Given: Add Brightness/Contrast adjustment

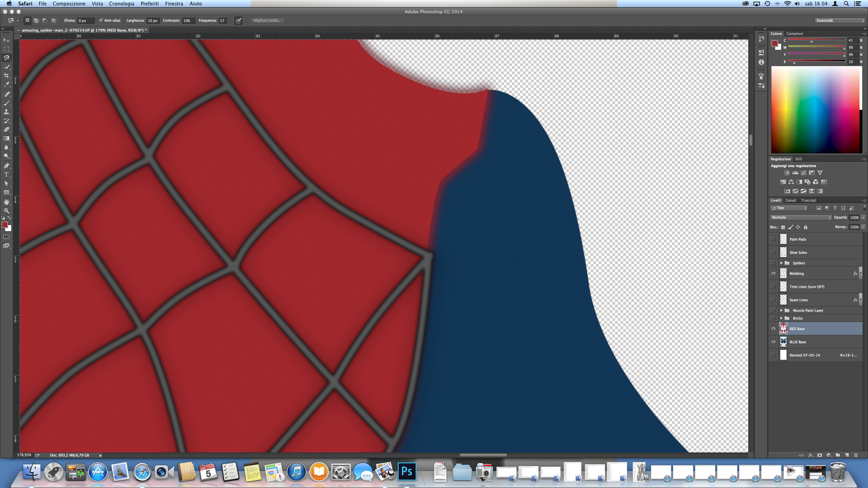Looking at the screenshot, I should [x=787, y=173].
